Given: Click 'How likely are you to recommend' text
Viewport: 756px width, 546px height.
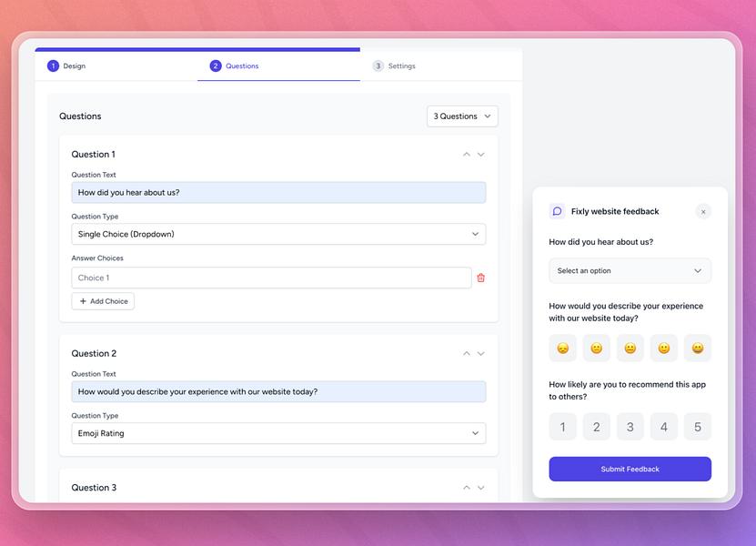Looking at the screenshot, I should (x=627, y=390).
